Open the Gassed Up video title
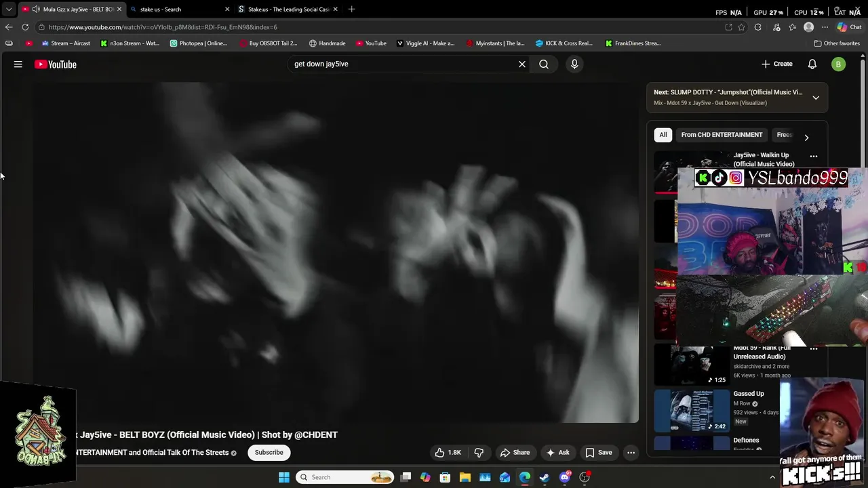This screenshot has width=868, height=488. (x=749, y=394)
